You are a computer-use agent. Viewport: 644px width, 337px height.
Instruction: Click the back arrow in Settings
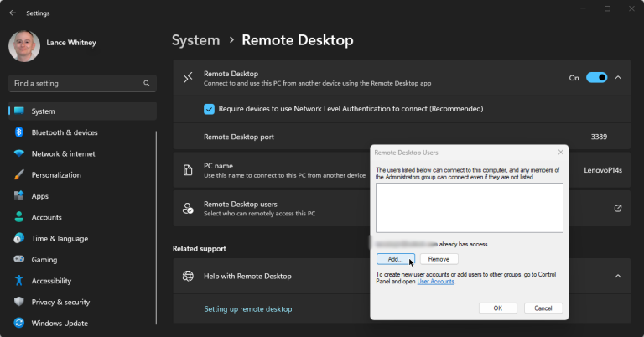pyautogui.click(x=13, y=13)
